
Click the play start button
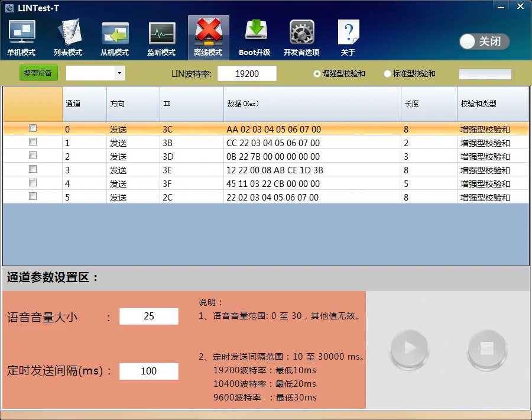410,348
